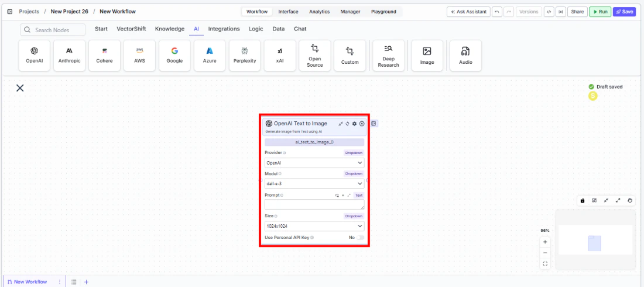The image size is (644, 287).
Task: Save the workflow with the Save button
Action: (x=624, y=12)
